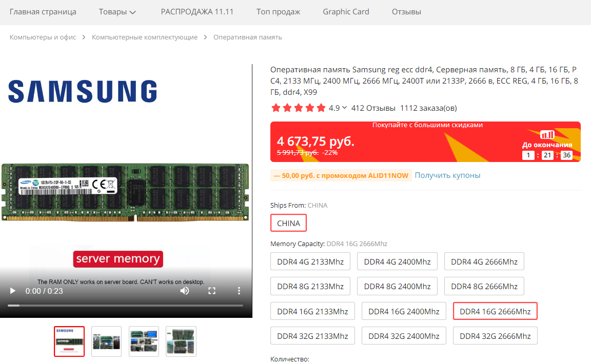Select DDR4 4G 2666Mhz option
This screenshot has height=364, width=591.
click(x=484, y=261)
